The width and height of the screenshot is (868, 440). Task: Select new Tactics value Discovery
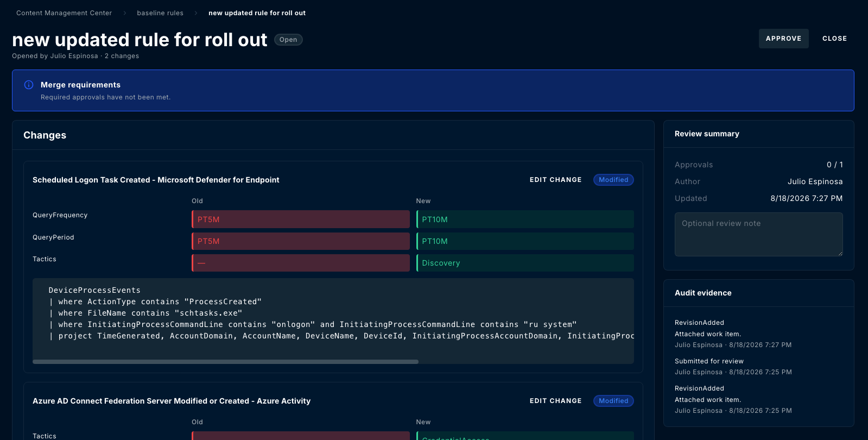(x=525, y=263)
